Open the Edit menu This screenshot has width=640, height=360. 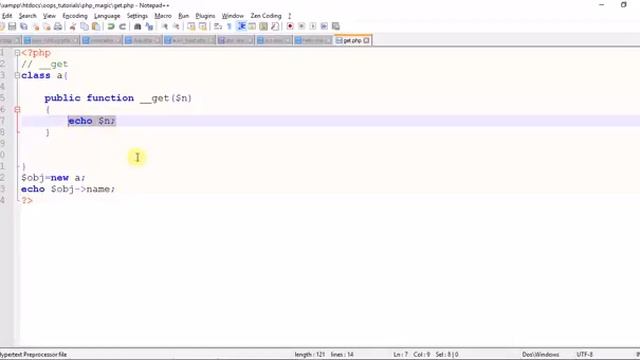pos(7,16)
